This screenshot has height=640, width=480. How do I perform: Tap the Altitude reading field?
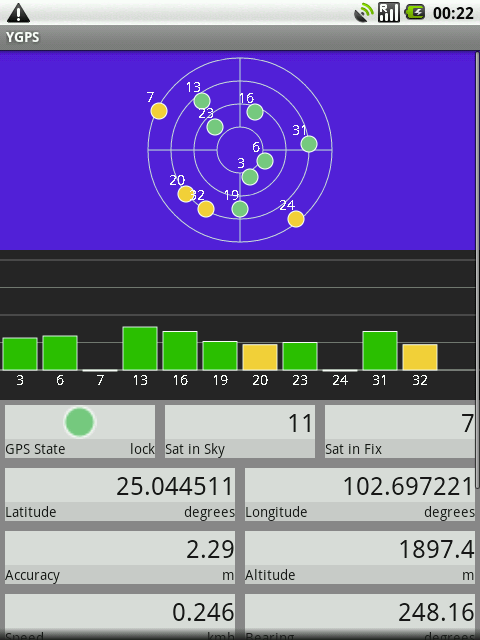coord(360,557)
